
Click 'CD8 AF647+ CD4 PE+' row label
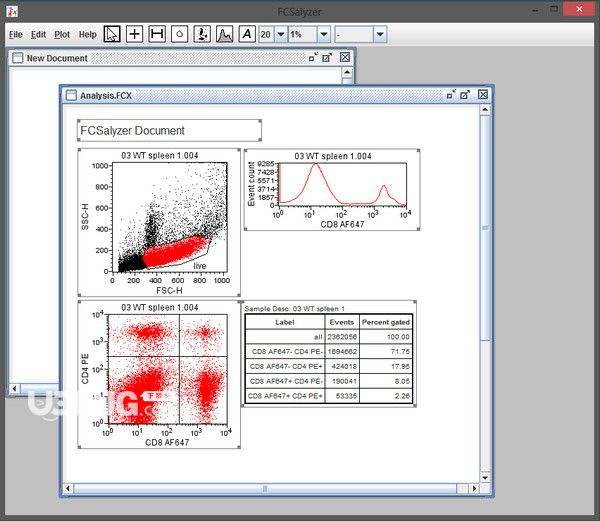[x=285, y=396]
